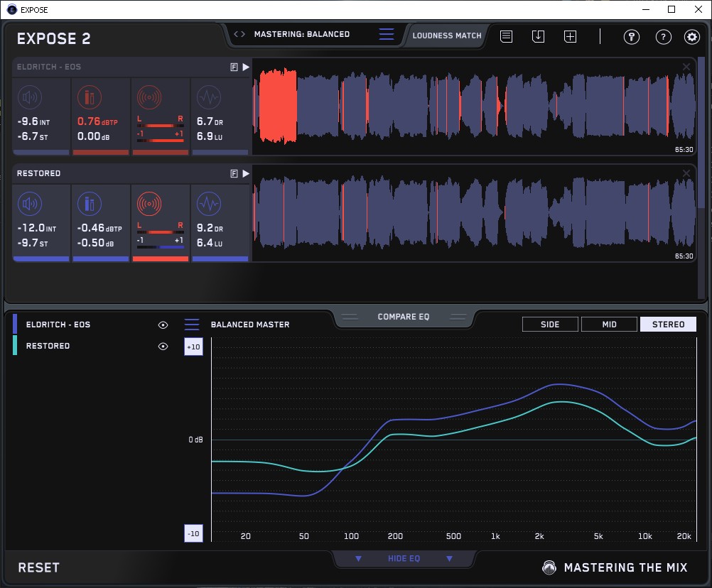Viewport: 712px width, 588px height.
Task: Switch EQ view to Mid
Action: point(609,325)
